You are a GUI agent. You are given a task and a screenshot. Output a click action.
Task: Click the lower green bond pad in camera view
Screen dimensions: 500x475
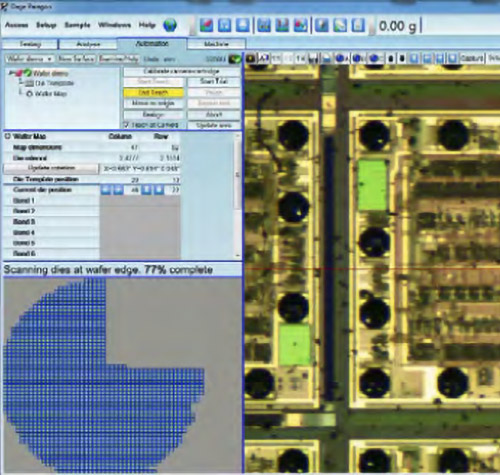294,345
